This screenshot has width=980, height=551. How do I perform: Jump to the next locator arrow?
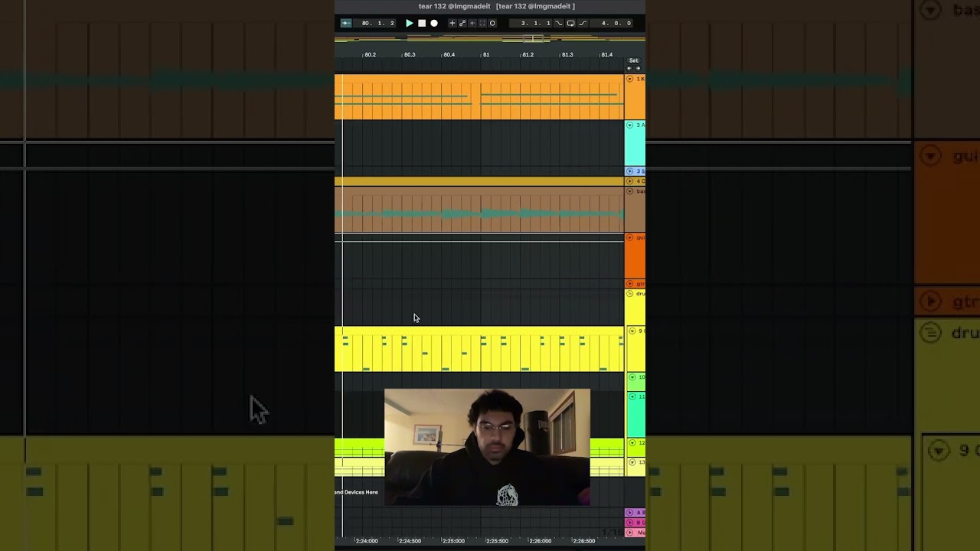pos(638,68)
